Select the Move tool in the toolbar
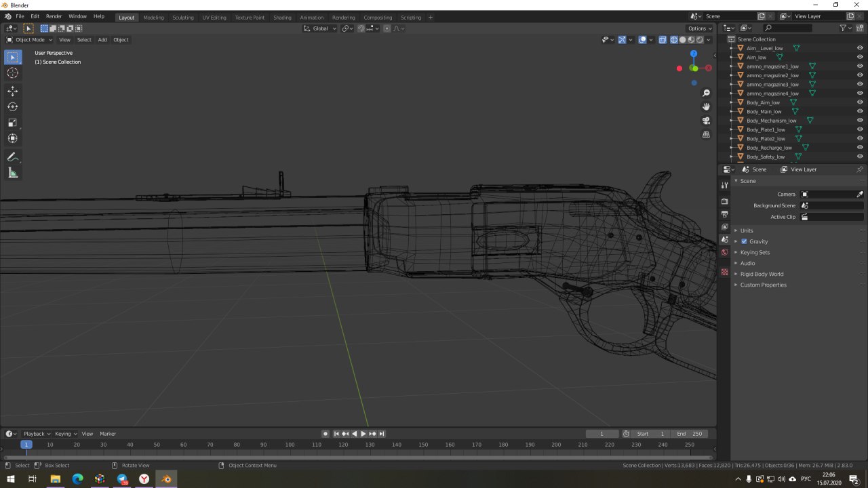Image resolution: width=868 pixels, height=488 pixels. tap(12, 91)
